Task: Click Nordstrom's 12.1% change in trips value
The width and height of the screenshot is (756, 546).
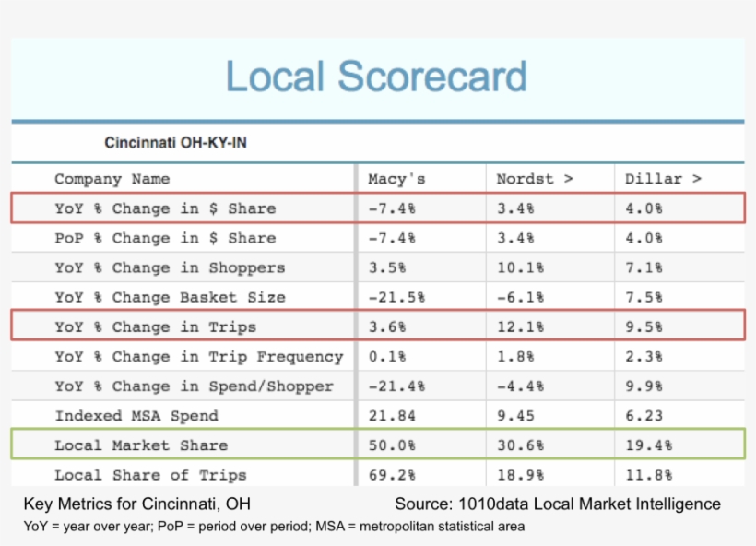Action: point(520,326)
